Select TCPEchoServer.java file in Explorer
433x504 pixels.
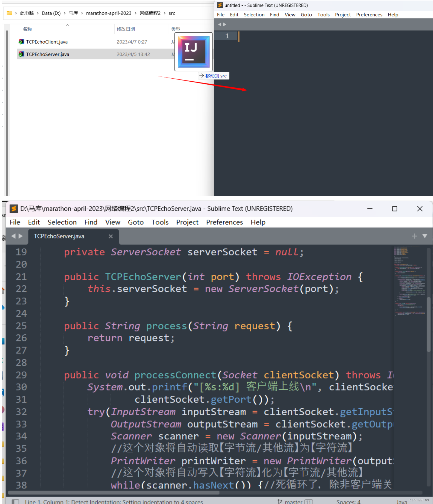click(x=47, y=54)
